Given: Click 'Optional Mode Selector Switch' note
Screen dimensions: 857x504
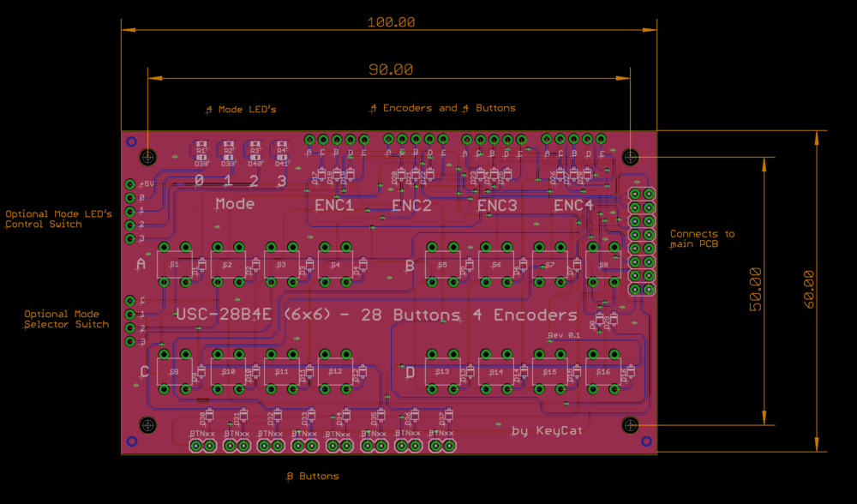Looking at the screenshot, I should [66, 319].
